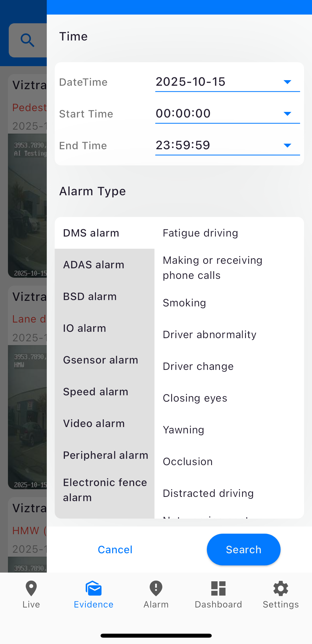
Task: Click the search magnifier icon
Action: (28, 40)
